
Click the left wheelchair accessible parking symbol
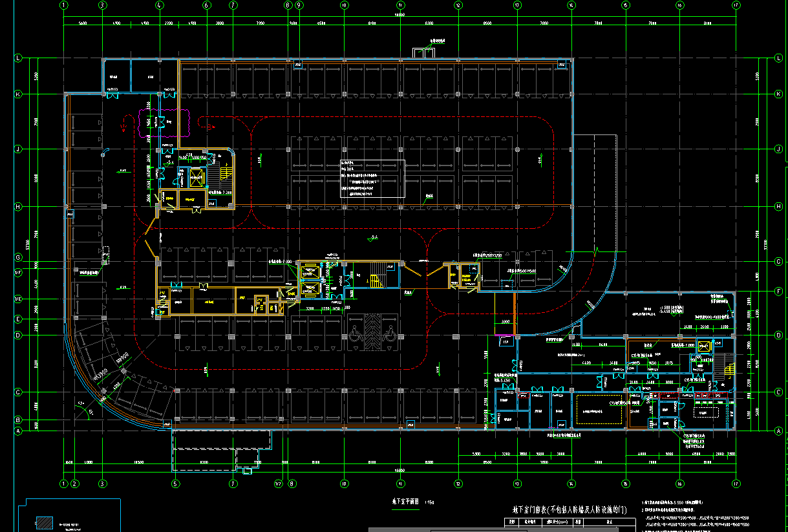355,334
